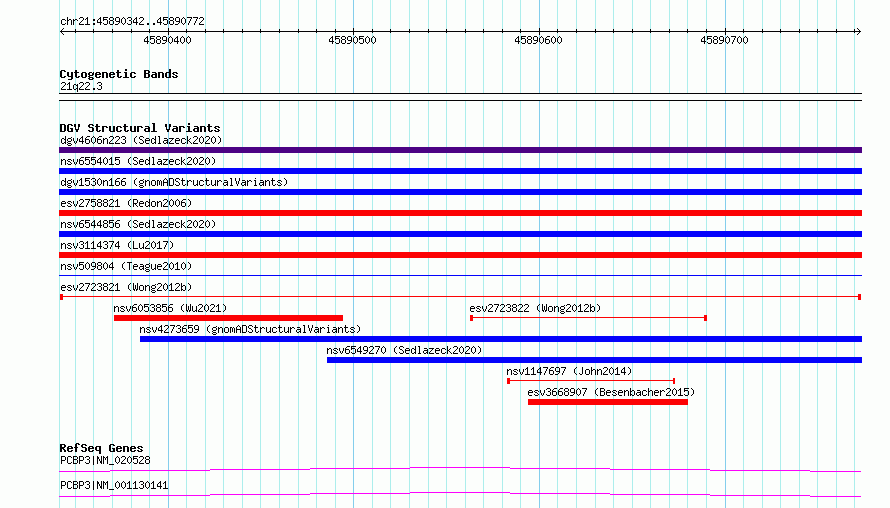
Task: Open gene PCBP3|NM_020528 label
Action: [105, 460]
